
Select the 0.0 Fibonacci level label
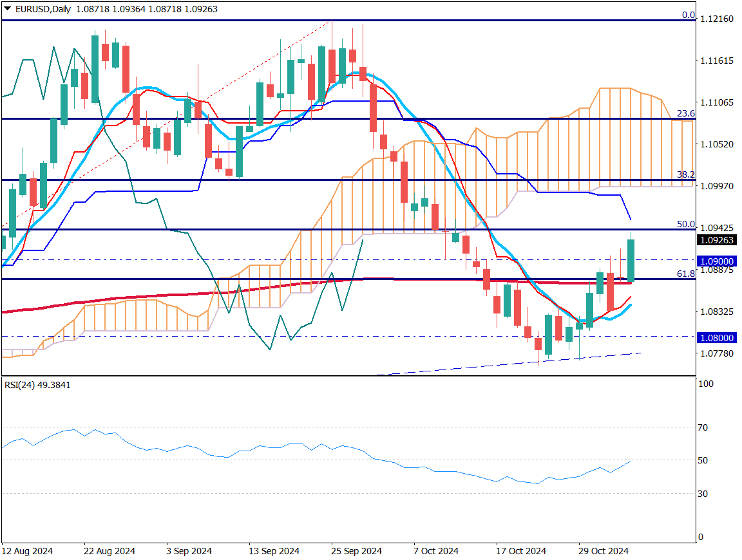point(688,15)
